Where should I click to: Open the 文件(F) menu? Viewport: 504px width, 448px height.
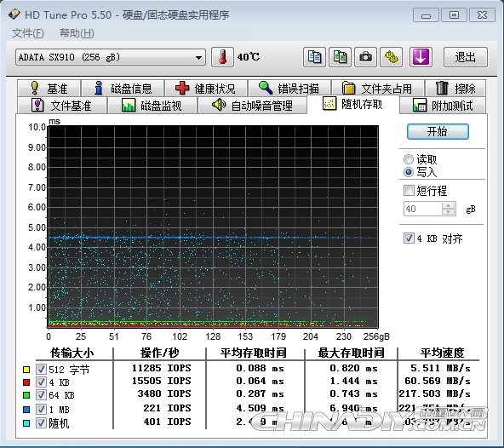point(27,33)
